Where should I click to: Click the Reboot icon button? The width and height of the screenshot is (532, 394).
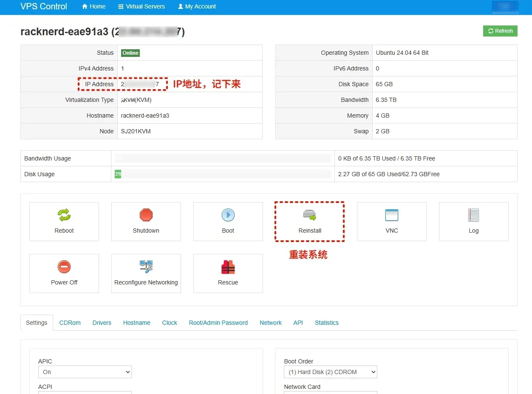point(64,216)
